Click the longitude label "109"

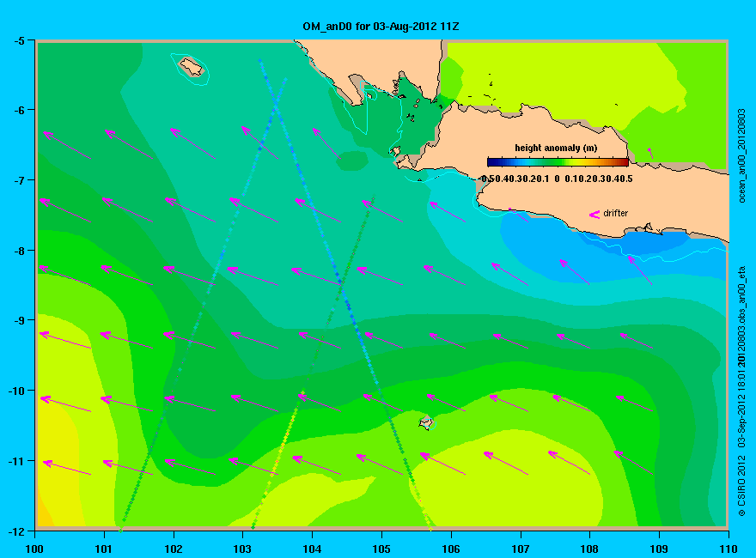(x=659, y=549)
